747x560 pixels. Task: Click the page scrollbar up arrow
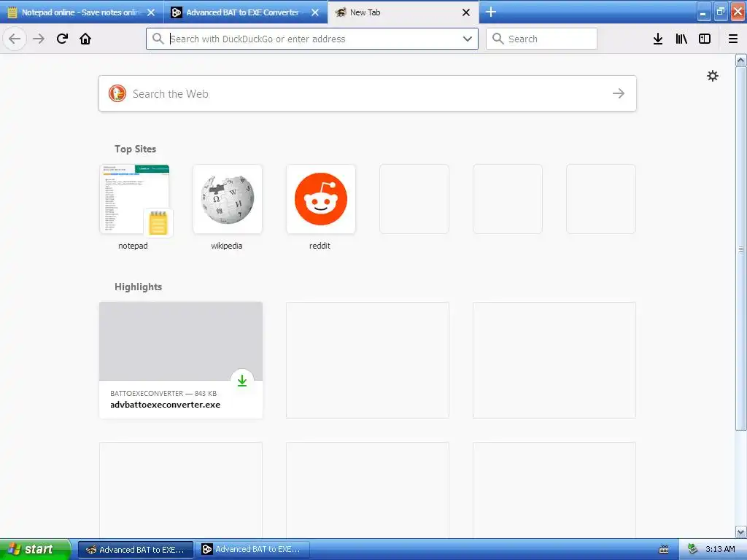click(x=740, y=60)
